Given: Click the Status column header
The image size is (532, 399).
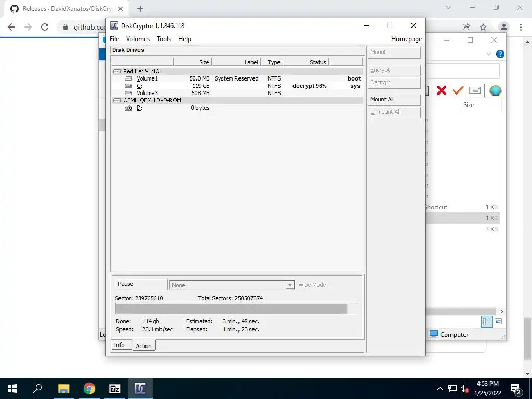Looking at the screenshot, I should [306, 62].
